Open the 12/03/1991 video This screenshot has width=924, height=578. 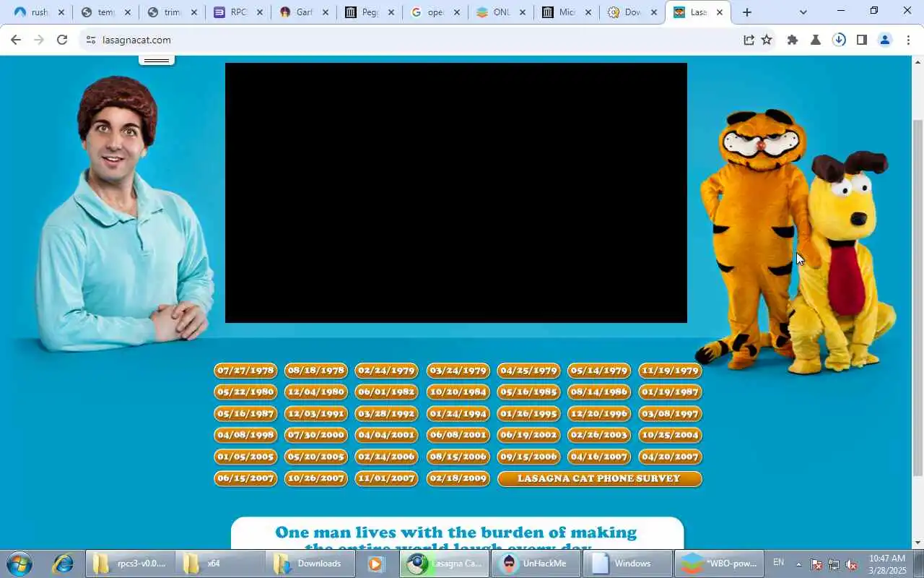pos(316,414)
